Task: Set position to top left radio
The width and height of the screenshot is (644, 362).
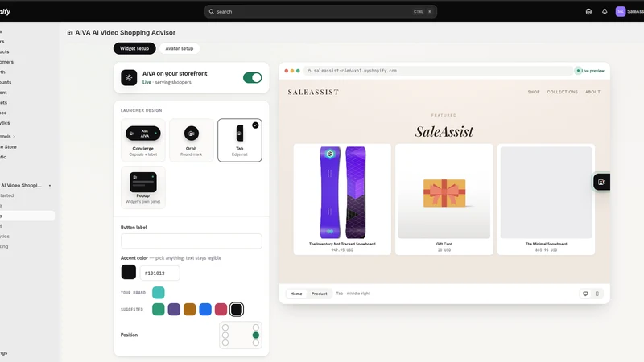Action: 225,327
